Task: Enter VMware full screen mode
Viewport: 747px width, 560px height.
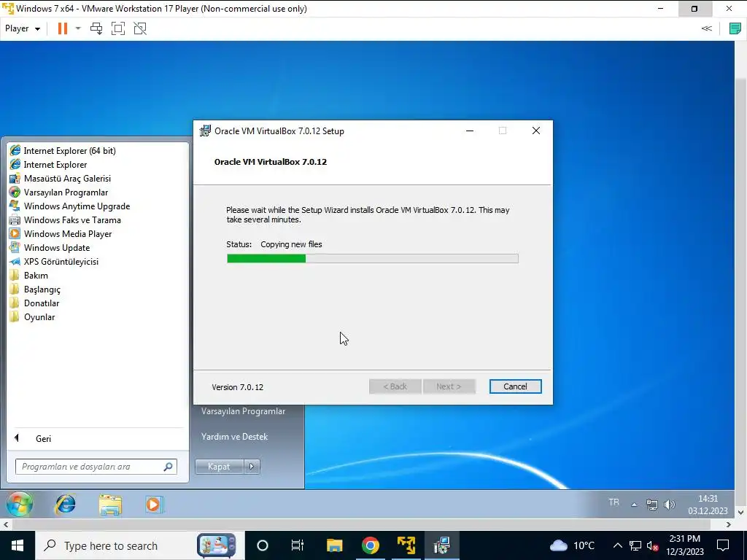Action: (x=117, y=28)
